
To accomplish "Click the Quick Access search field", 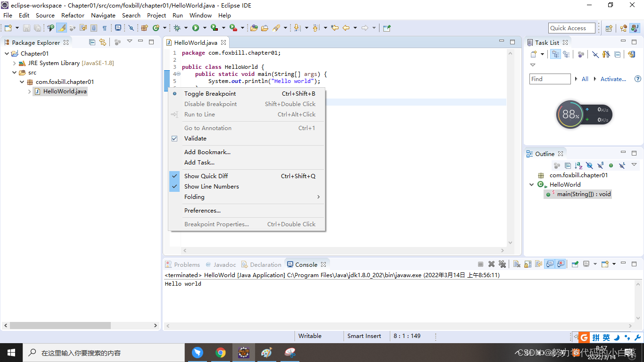I will 572,28.
